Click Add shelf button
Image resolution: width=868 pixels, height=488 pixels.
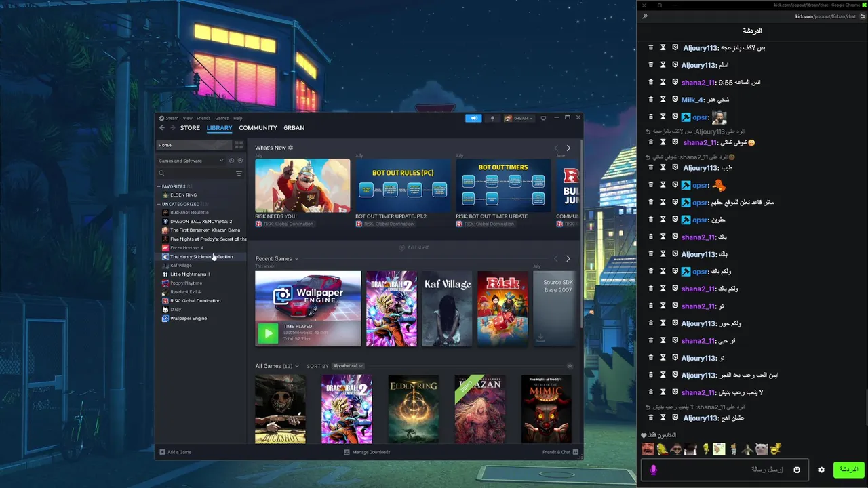point(414,248)
